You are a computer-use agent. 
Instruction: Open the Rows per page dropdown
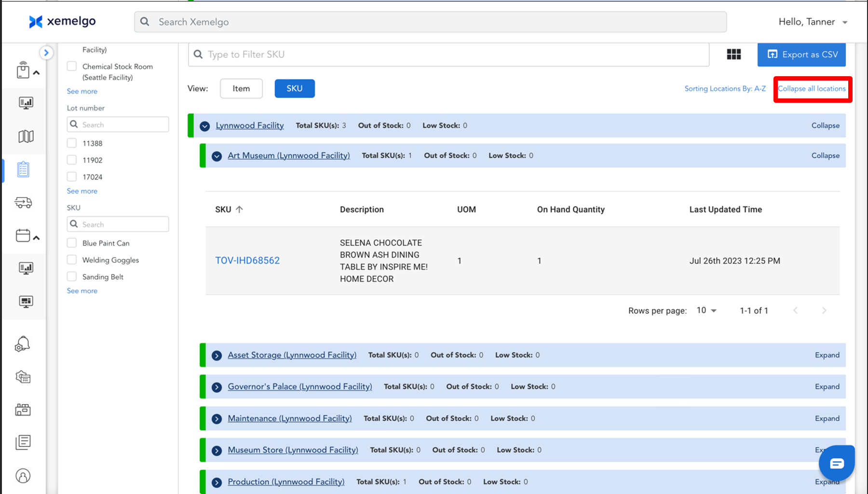[x=707, y=311]
